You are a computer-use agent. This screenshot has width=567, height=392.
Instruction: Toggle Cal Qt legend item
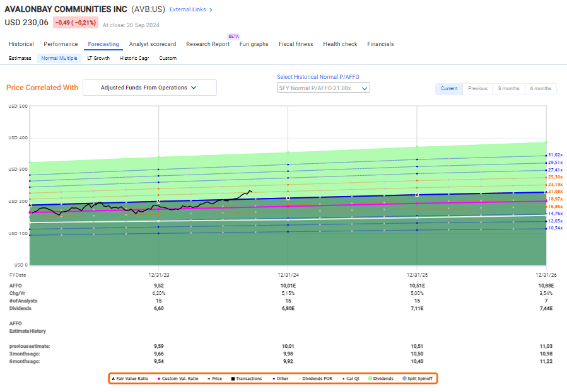(351, 379)
